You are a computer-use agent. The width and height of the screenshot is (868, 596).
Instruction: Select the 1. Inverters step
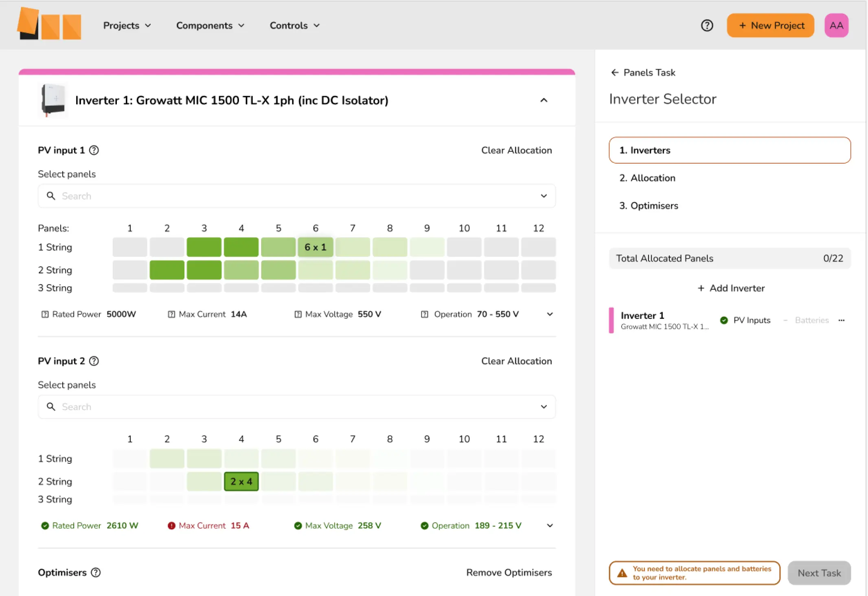click(730, 150)
